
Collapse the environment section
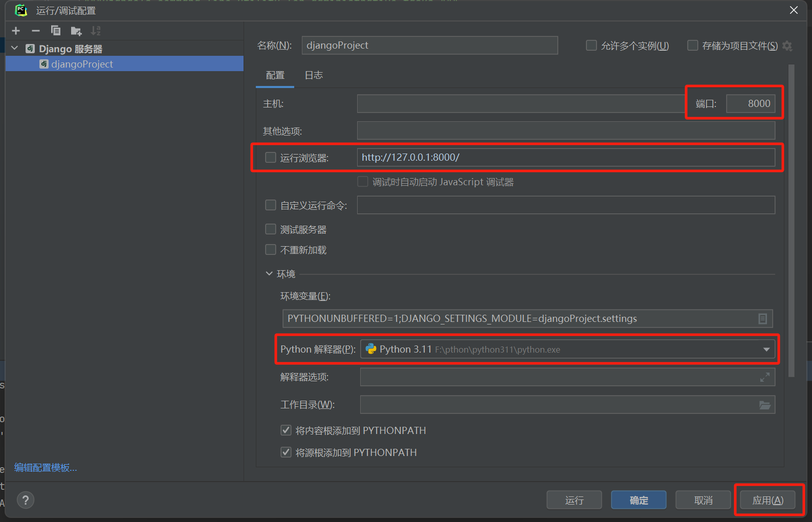[269, 274]
